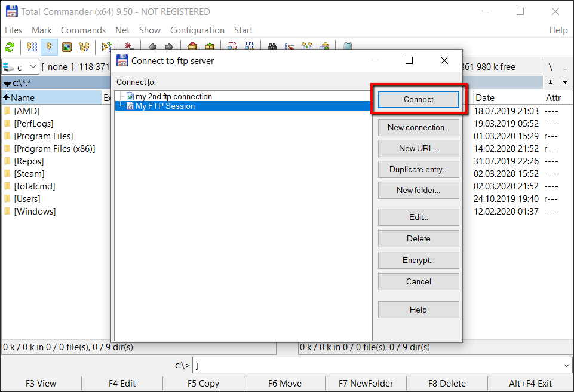Expand left panel path history arrow
Image resolution: width=574 pixels, height=392 pixels.
click(x=7, y=84)
